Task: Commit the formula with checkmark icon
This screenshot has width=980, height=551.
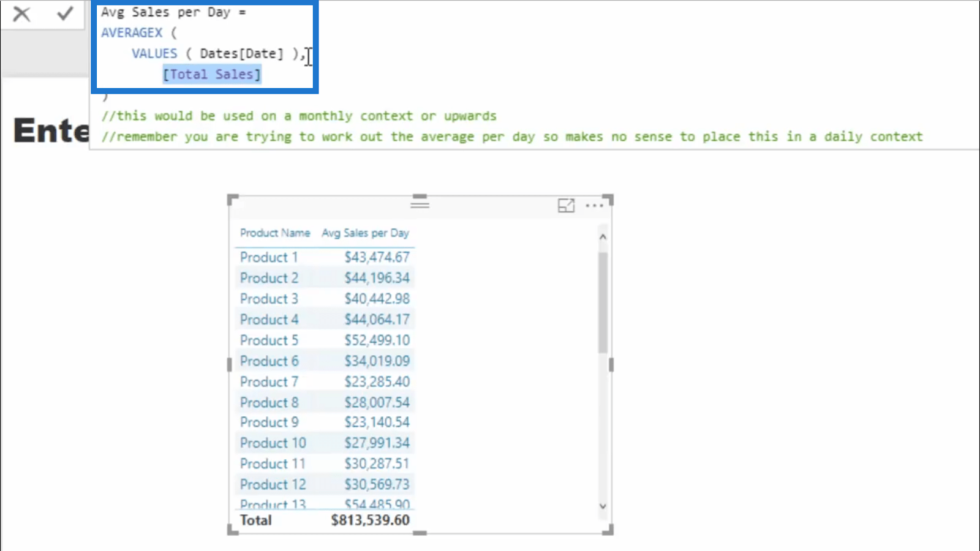Action: 65,13
